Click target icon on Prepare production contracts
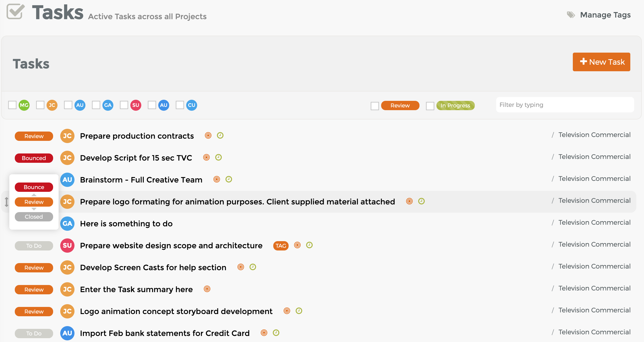The width and height of the screenshot is (644, 342). (x=208, y=135)
